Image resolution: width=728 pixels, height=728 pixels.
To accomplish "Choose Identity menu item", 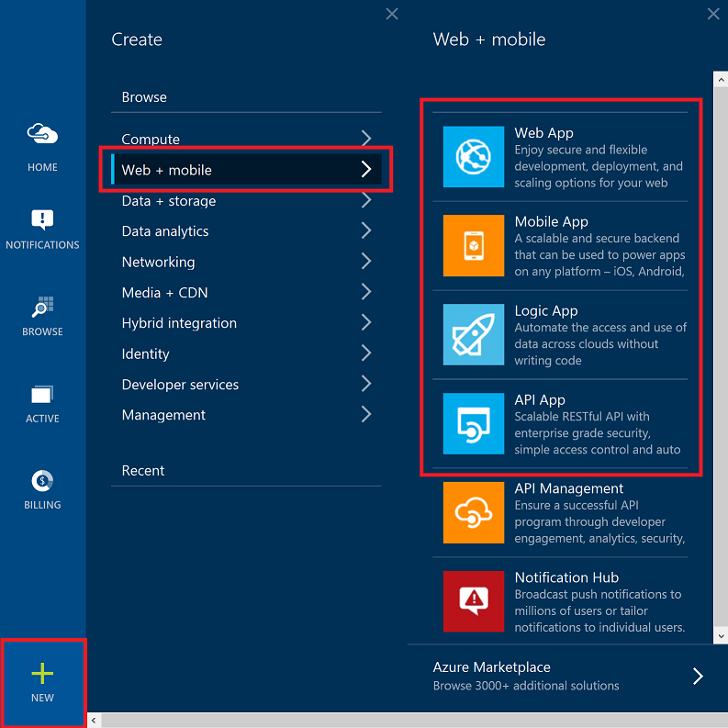I will click(x=246, y=353).
